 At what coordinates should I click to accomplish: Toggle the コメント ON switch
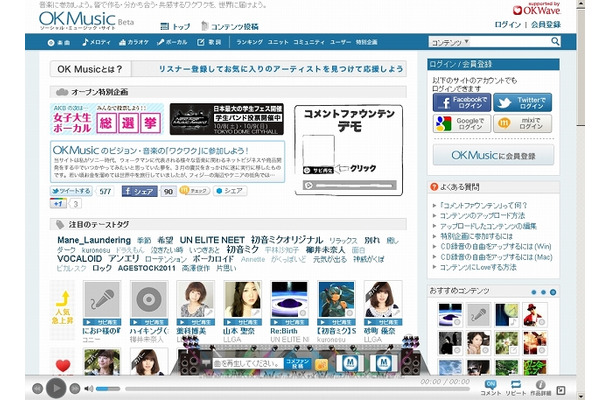coord(491,388)
